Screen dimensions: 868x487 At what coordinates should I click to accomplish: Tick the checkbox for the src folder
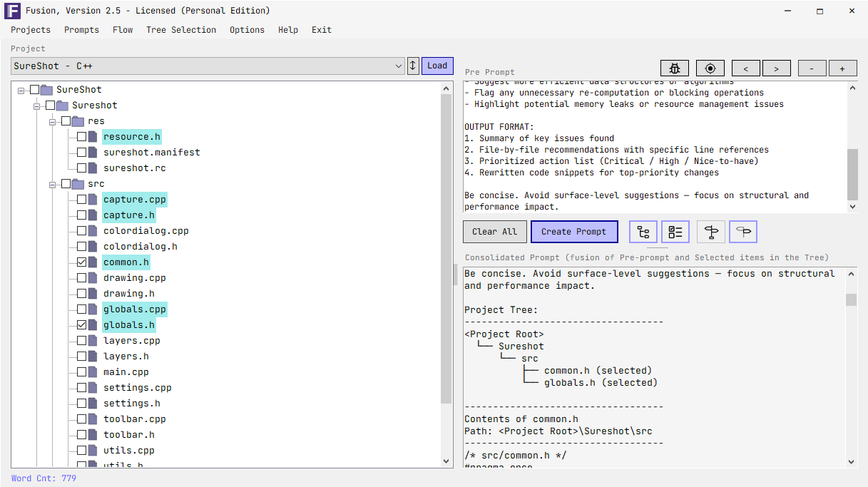(66, 184)
